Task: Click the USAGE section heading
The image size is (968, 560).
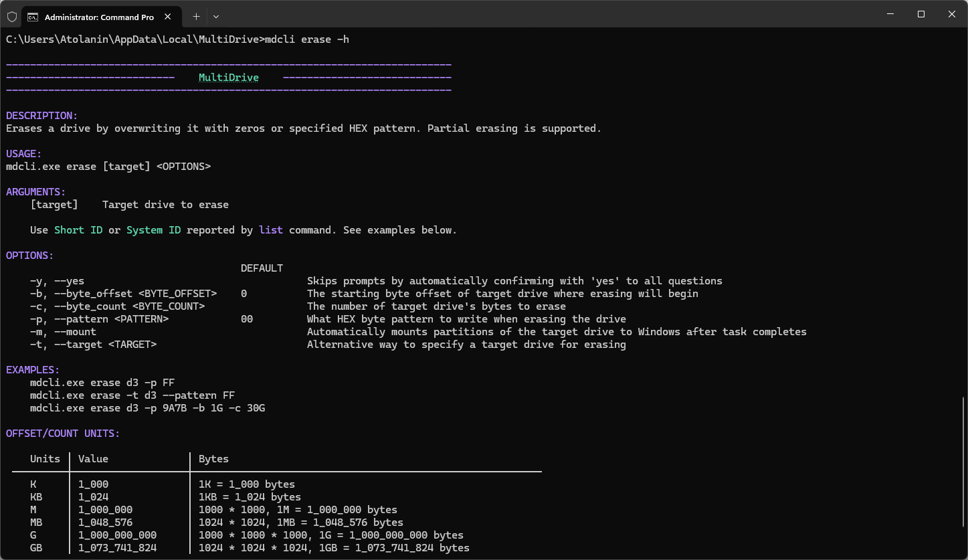Action: (x=23, y=153)
